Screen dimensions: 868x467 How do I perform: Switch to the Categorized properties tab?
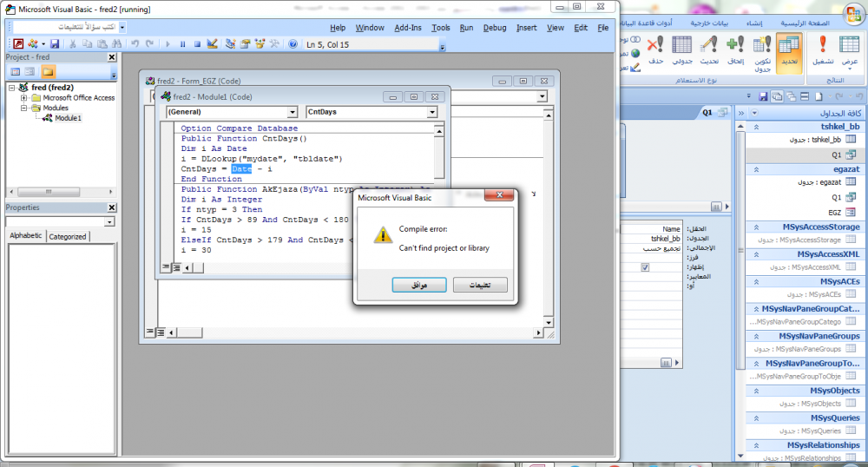point(68,236)
